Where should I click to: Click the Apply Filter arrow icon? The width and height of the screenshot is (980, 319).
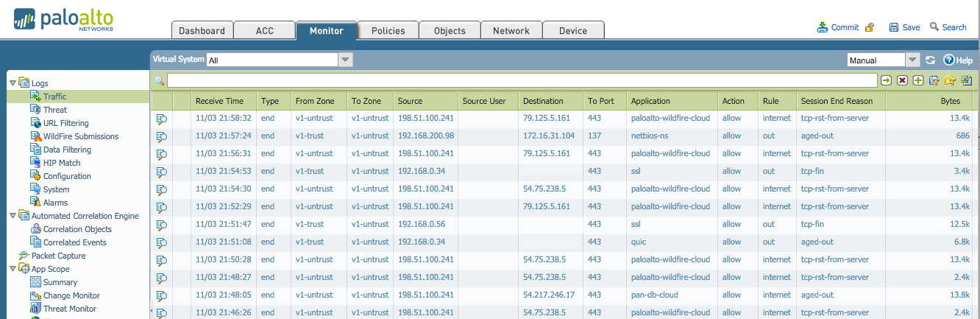pos(887,80)
